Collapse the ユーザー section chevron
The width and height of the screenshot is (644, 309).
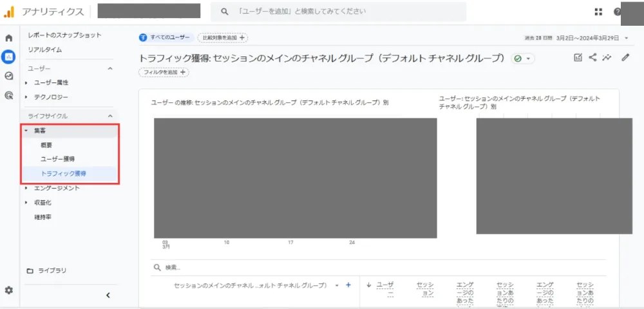(109, 68)
